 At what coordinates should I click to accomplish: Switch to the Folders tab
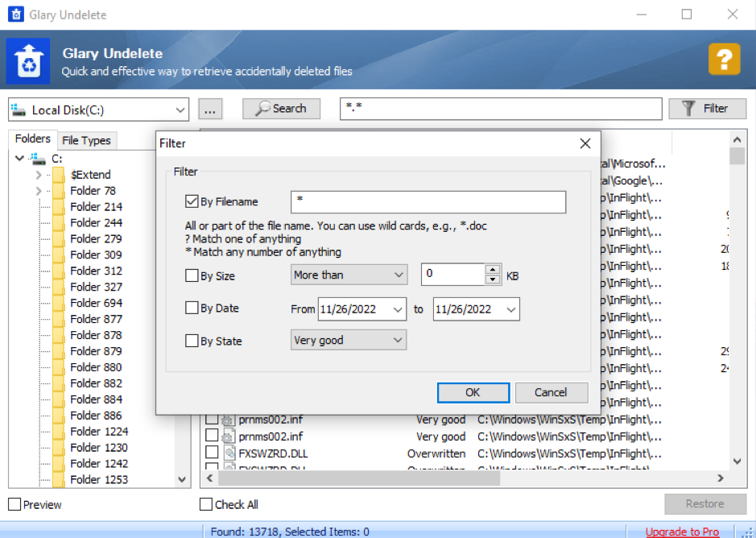[x=33, y=139]
